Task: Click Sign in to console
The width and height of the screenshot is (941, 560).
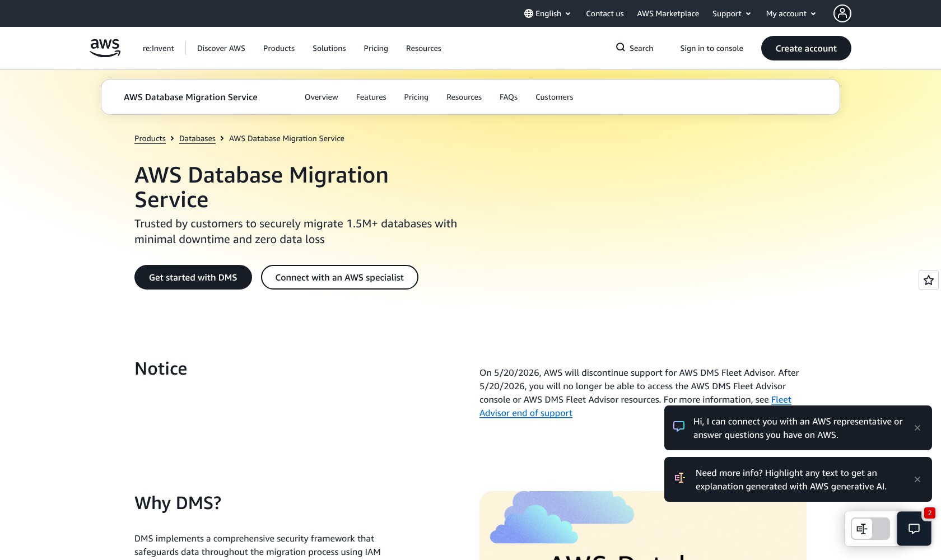Action: 711,48
